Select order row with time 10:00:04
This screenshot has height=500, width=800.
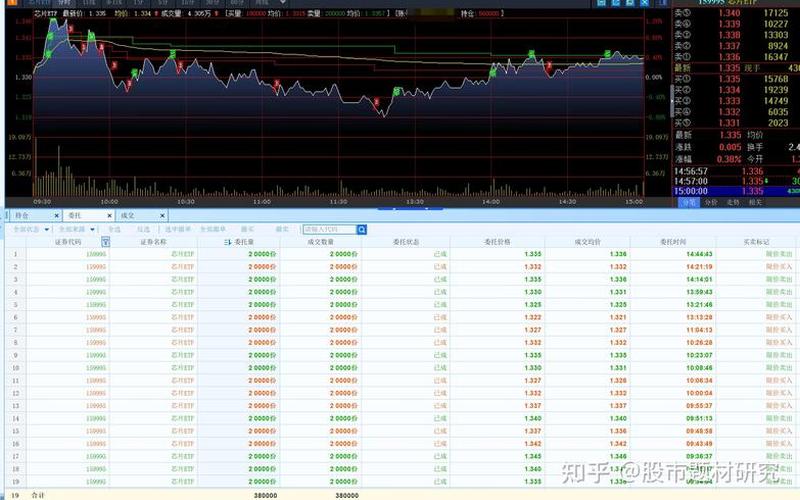(x=402, y=393)
